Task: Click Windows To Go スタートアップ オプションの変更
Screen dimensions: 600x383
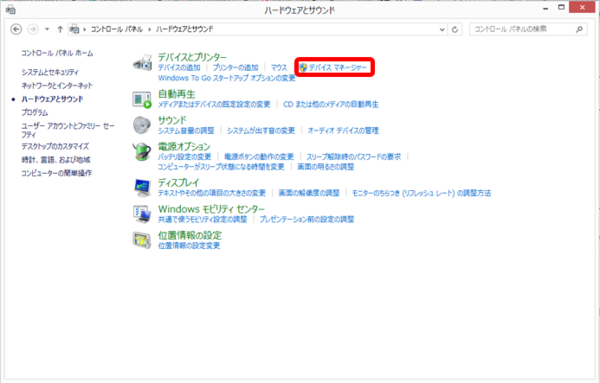Action: pos(227,78)
